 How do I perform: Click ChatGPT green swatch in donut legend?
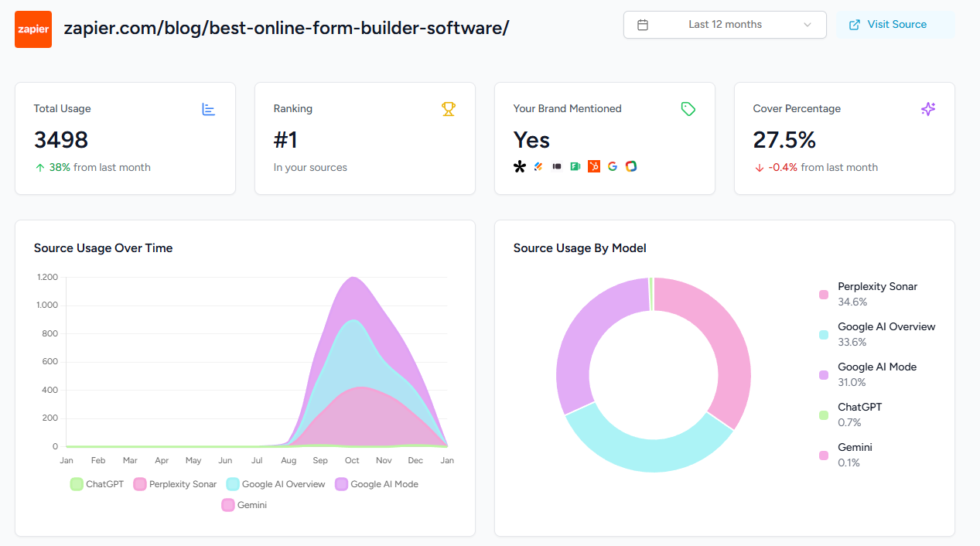point(824,415)
